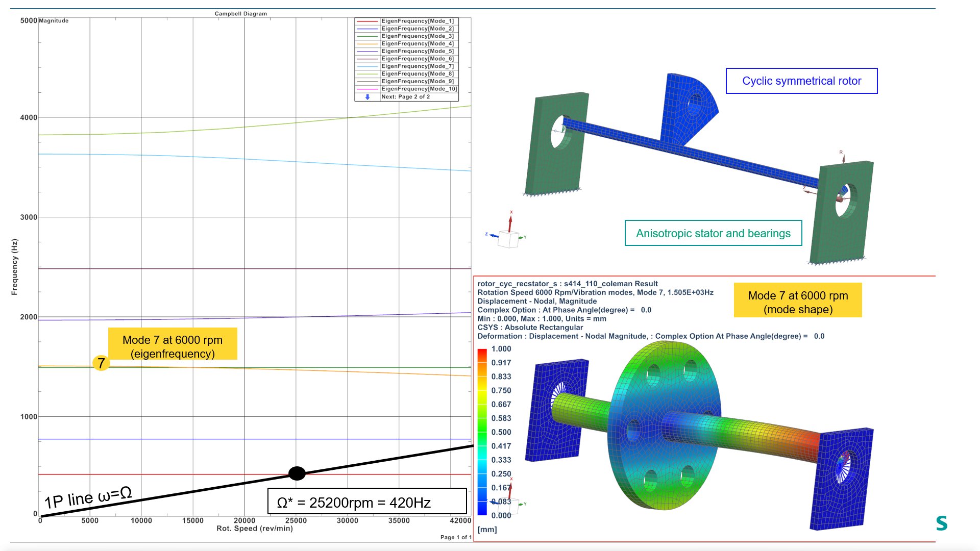This screenshot has width=980, height=551.
Task: Select the Campbell Diagram title
Action: coord(240,14)
